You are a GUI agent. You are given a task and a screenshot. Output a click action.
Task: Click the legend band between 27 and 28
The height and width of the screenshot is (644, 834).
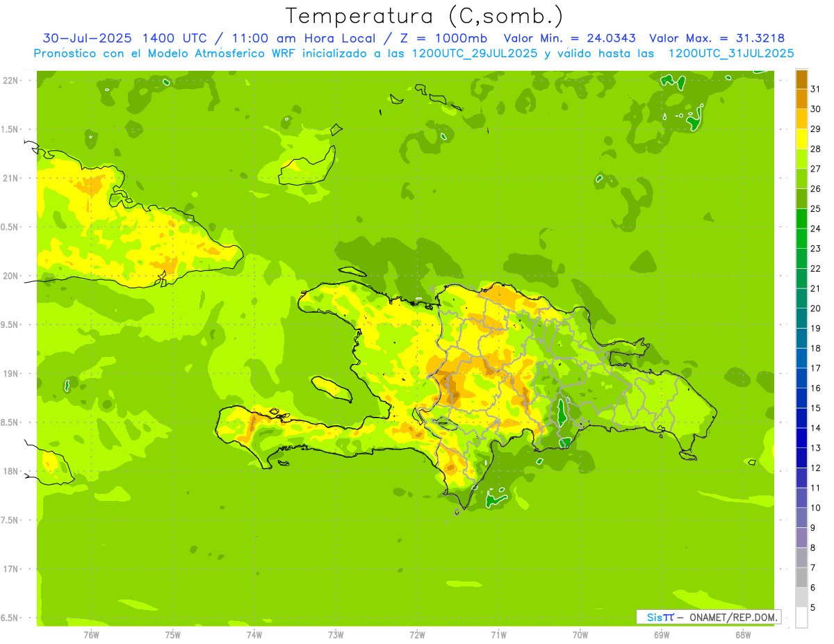[801, 159]
